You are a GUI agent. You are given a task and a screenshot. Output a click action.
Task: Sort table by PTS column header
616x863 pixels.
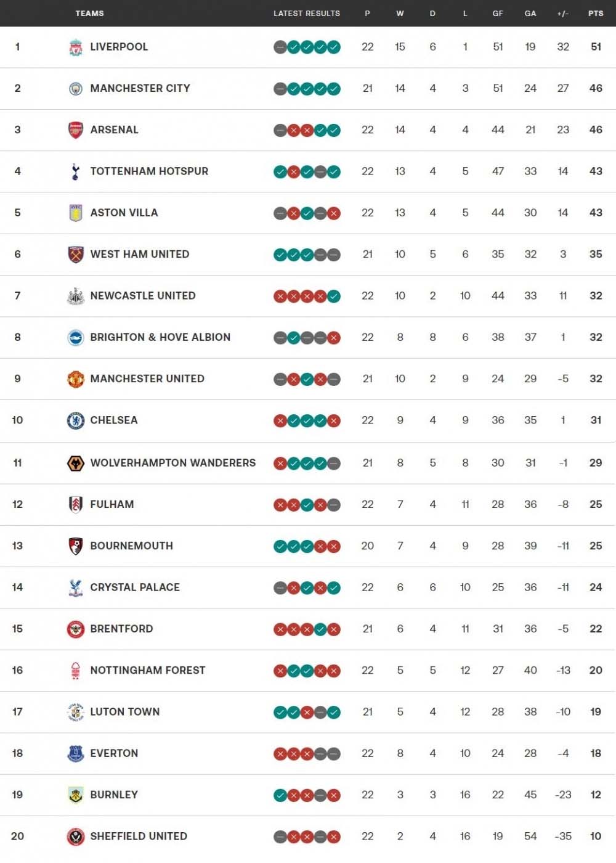pyautogui.click(x=596, y=13)
